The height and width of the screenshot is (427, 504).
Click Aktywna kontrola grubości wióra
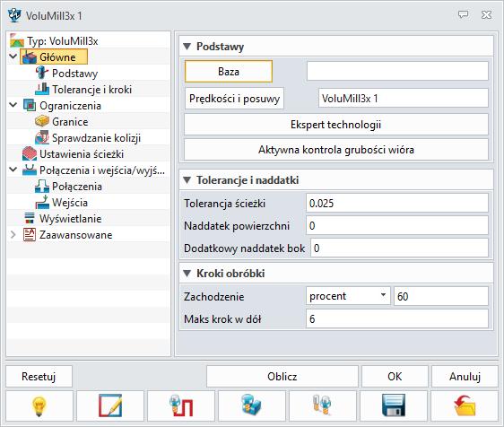click(x=336, y=150)
